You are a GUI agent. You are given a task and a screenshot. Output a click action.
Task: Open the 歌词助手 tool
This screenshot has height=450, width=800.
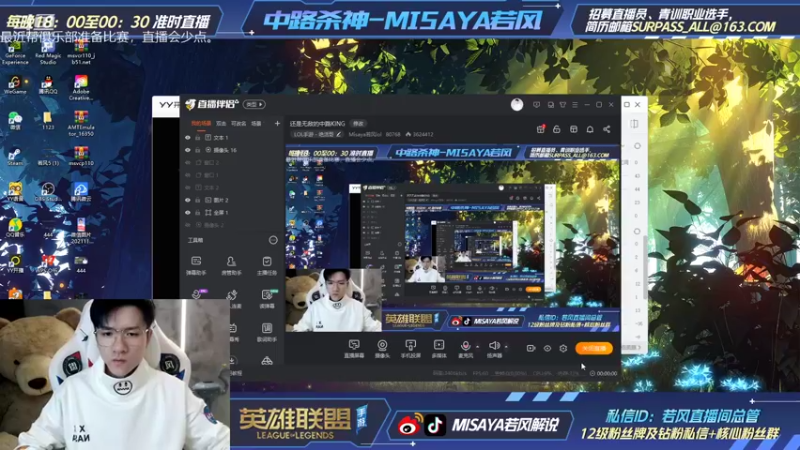(267, 332)
